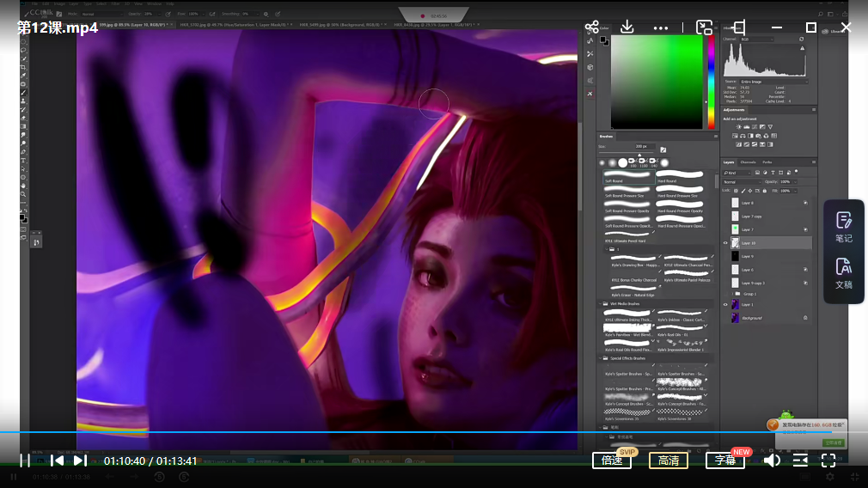868x488 pixels.
Task: Select the Hard Round brush preset
Action: (681, 177)
